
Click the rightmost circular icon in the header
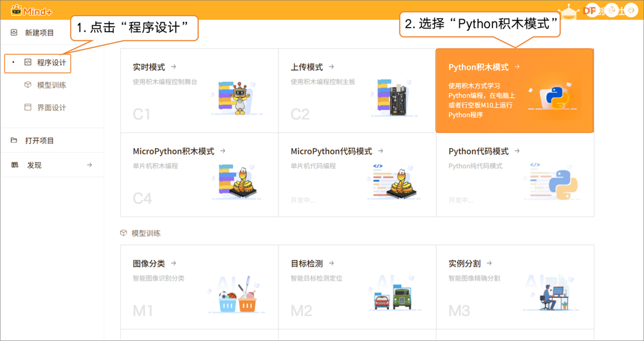(x=630, y=10)
